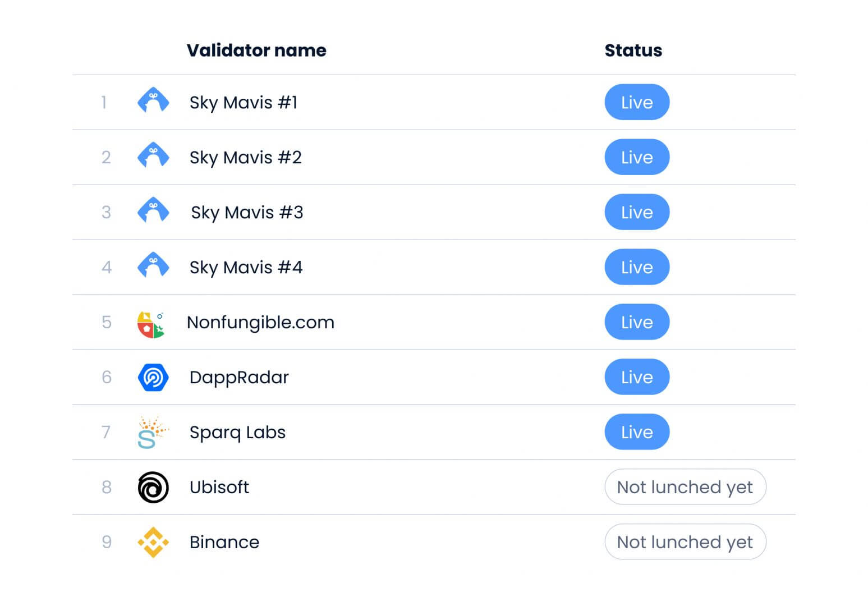Click the Validator name column header
This screenshot has width=868, height=606.
point(256,50)
